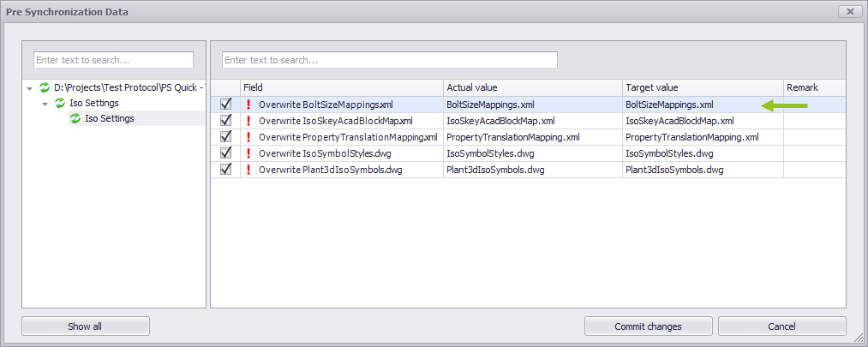Select the Overwrite PropertyTranslationMapping.xml field cell

coord(342,137)
